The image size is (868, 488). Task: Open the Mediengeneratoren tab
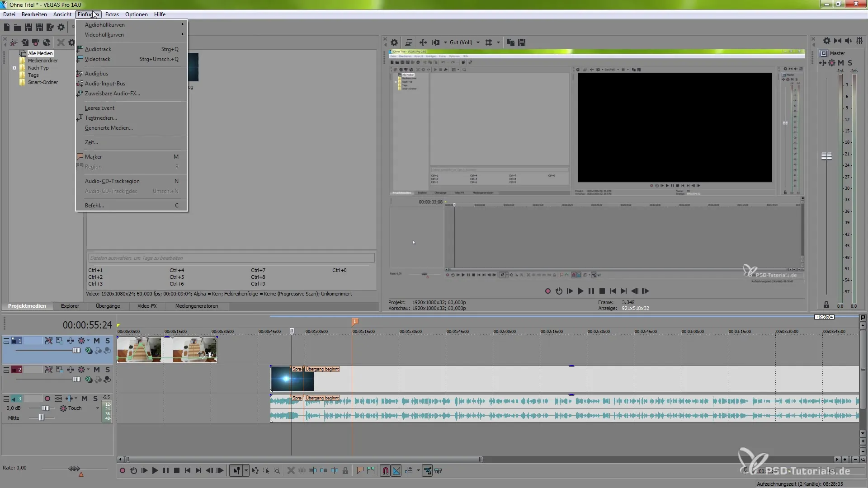197,306
